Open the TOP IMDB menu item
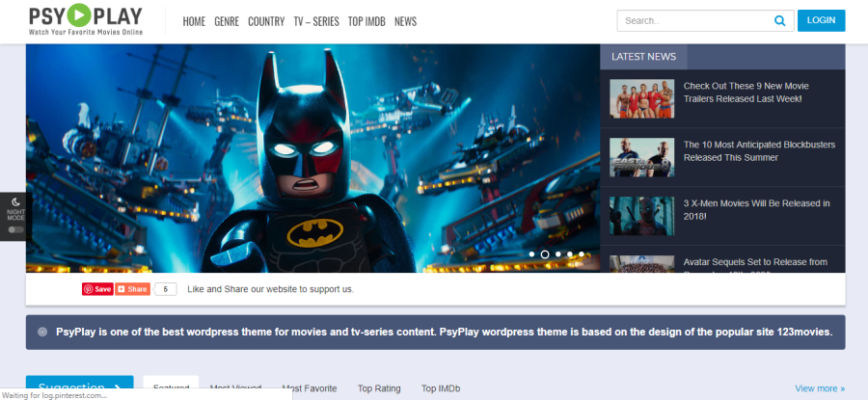The width and height of the screenshot is (868, 400). tap(366, 21)
